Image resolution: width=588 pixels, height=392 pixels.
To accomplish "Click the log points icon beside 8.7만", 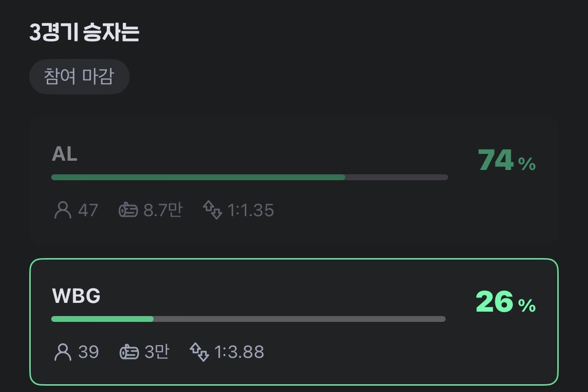I will coord(128,210).
